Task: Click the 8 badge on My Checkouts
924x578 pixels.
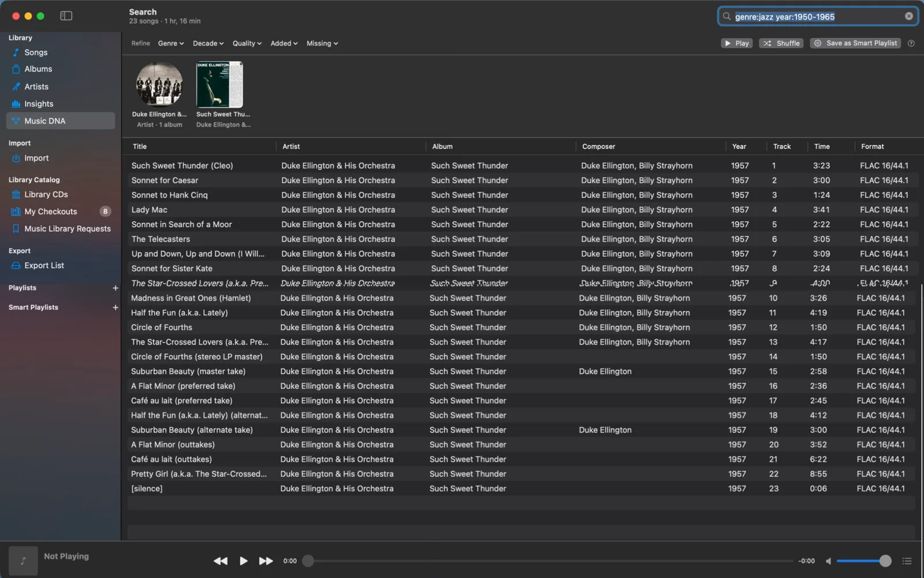Action: pos(105,212)
